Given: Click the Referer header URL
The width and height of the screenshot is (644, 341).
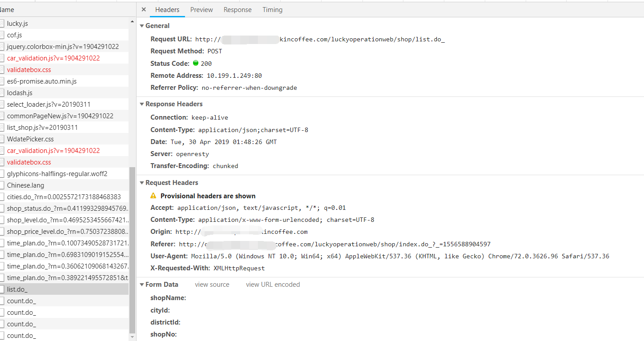Looking at the screenshot, I should [334, 244].
